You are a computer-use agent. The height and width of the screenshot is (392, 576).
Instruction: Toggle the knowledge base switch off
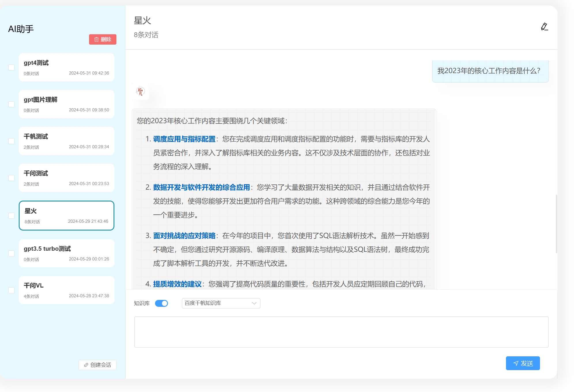[161, 303]
